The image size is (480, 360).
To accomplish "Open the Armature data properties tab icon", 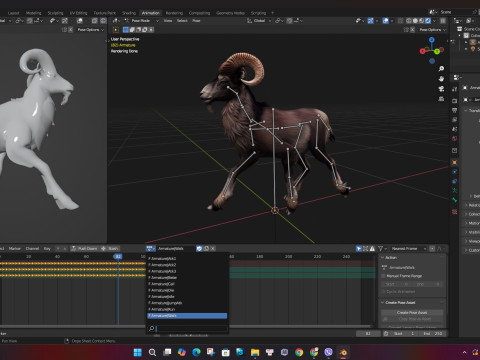I will click(454, 190).
